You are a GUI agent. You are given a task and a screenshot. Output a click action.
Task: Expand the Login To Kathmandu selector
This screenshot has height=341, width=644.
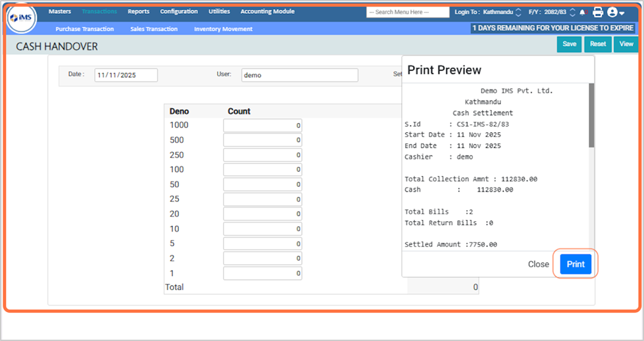point(518,12)
